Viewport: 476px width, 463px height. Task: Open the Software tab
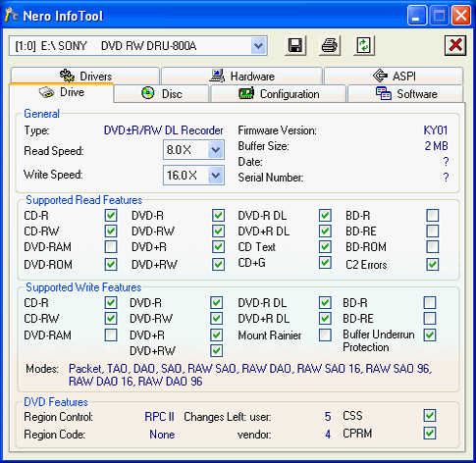tap(405, 94)
